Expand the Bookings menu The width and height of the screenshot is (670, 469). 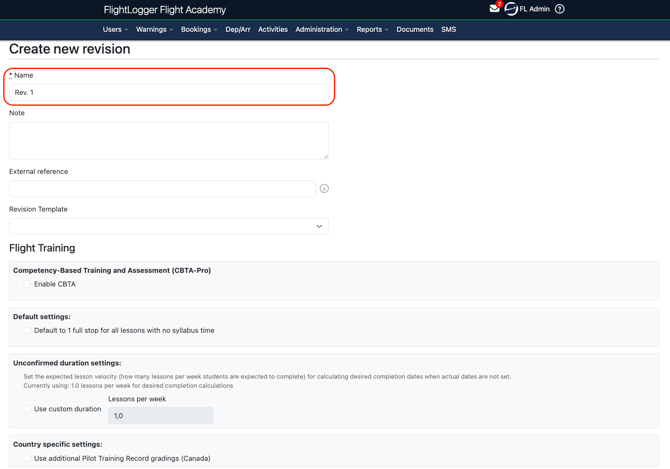(x=199, y=29)
